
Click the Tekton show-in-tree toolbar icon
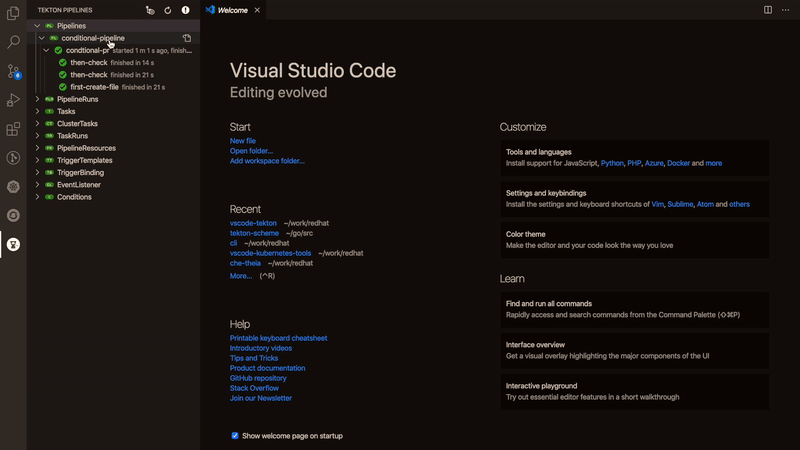pyautogui.click(x=150, y=10)
